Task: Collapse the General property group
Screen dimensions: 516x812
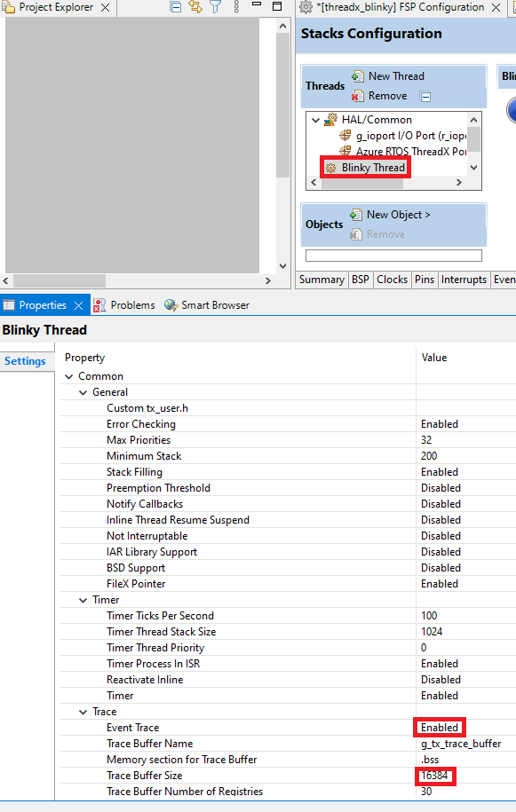Action: click(83, 392)
